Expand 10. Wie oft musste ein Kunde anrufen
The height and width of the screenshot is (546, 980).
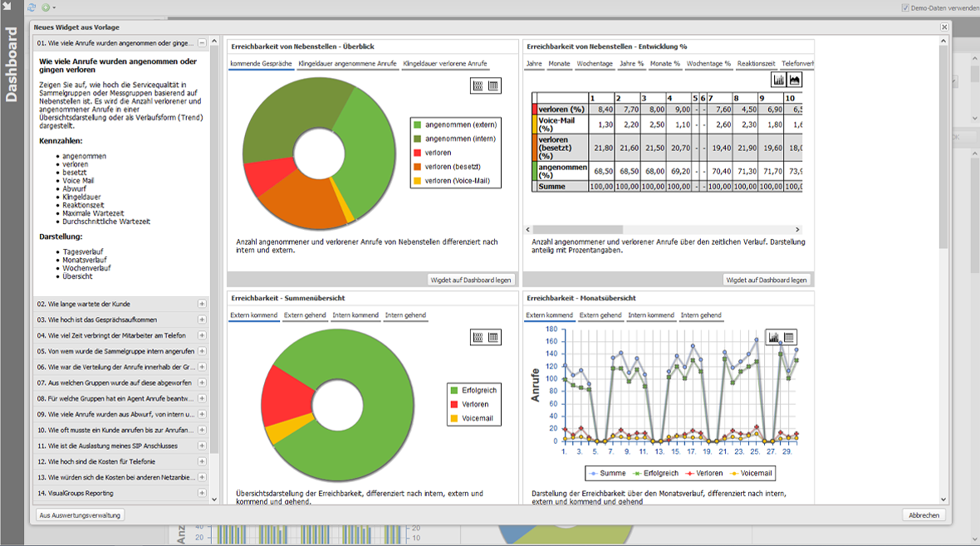[202, 430]
